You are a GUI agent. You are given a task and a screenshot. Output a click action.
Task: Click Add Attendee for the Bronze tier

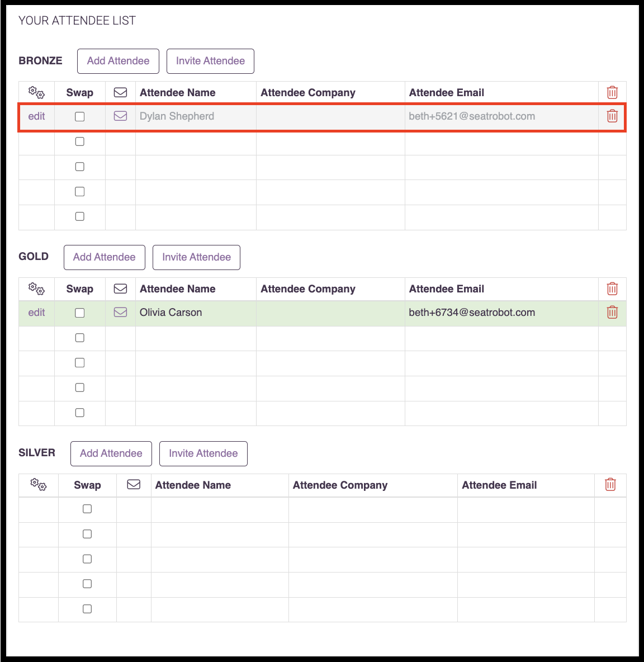click(x=118, y=61)
